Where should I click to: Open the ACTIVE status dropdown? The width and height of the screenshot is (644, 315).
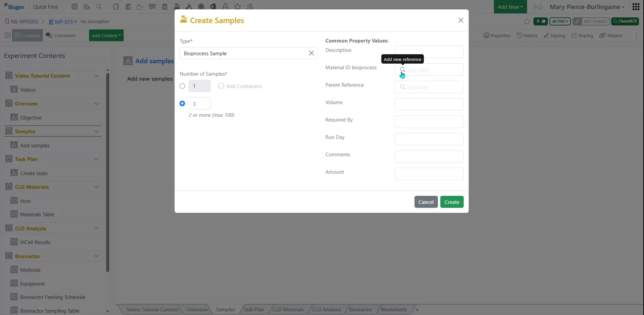[560, 21]
